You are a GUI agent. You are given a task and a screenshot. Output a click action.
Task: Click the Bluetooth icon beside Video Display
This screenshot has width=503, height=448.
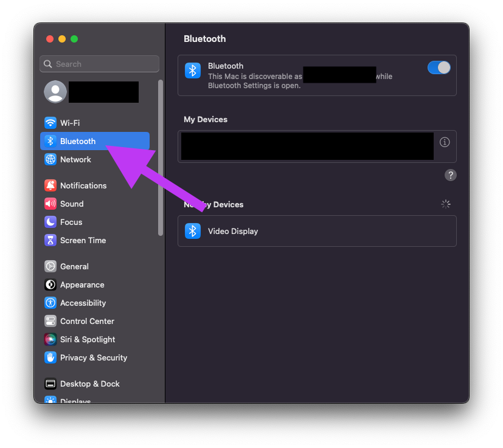[193, 231]
